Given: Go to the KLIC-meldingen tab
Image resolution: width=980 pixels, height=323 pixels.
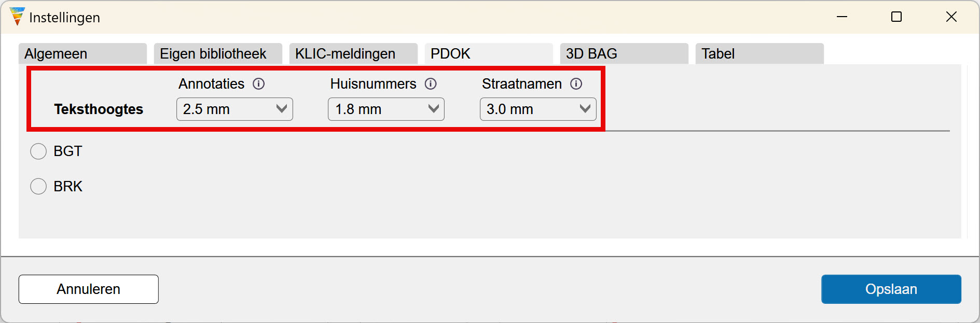Looking at the screenshot, I should (x=353, y=54).
